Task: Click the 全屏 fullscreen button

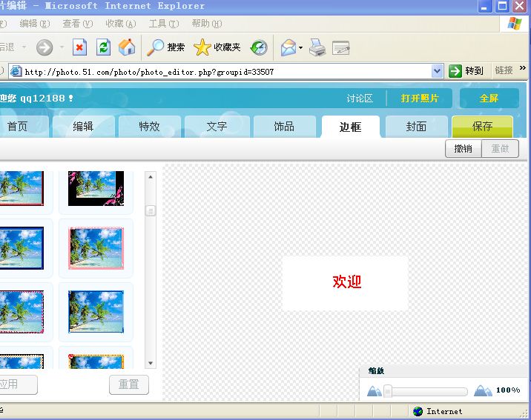Action: (489, 99)
